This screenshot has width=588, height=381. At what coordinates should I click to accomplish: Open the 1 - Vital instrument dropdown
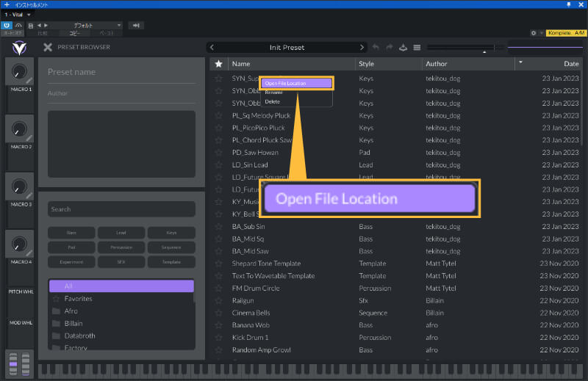click(17, 15)
